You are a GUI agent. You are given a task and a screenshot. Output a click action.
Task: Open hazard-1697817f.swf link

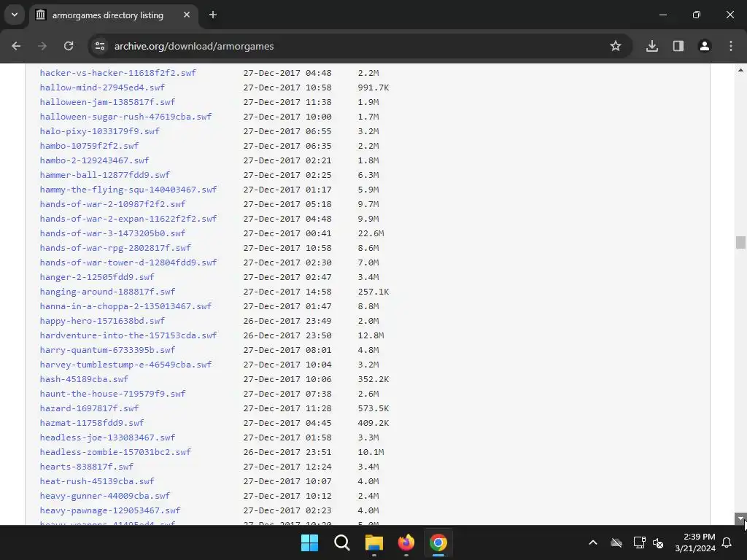(x=90, y=408)
